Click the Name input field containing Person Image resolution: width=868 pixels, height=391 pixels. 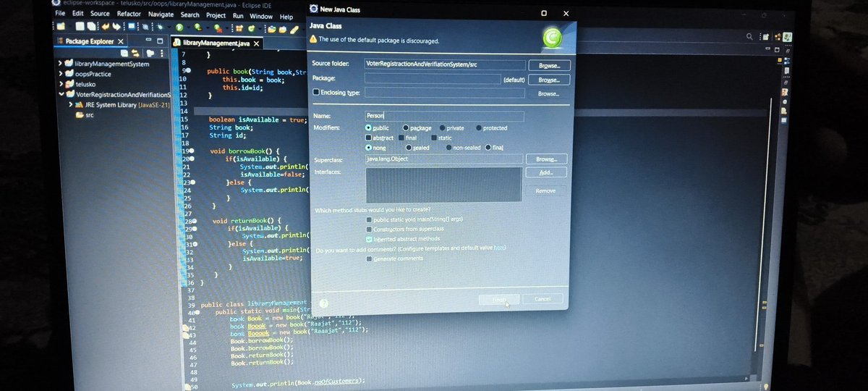pyautogui.click(x=444, y=115)
